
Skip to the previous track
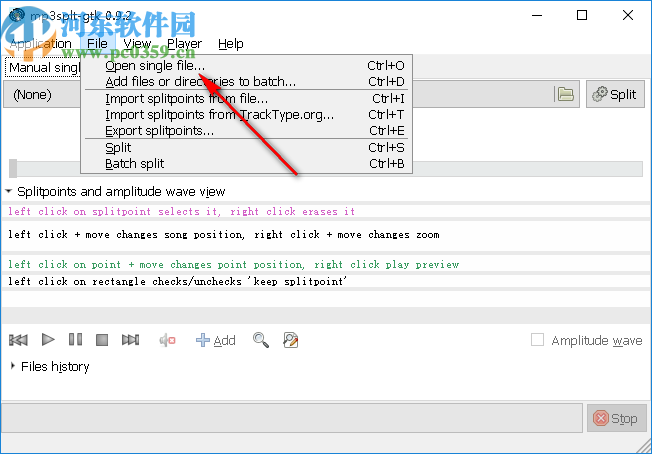pos(18,340)
